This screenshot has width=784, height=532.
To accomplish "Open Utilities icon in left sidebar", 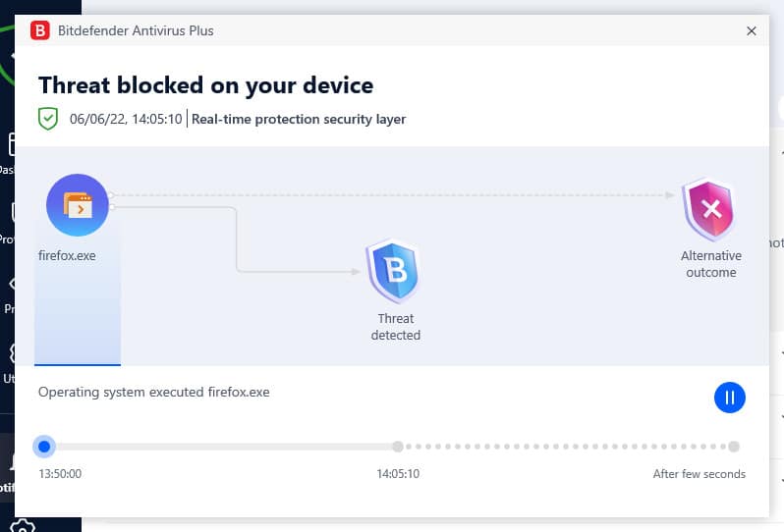I will 10,362.
